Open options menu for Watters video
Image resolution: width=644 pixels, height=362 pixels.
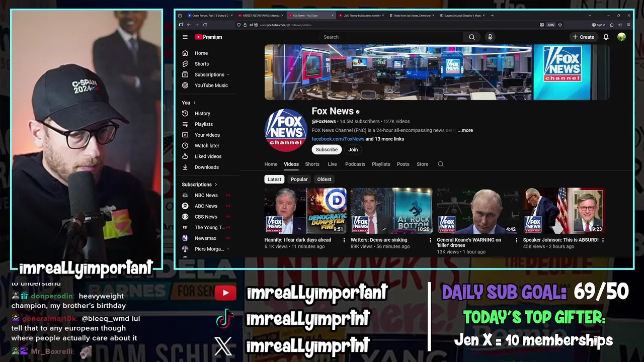click(x=430, y=240)
